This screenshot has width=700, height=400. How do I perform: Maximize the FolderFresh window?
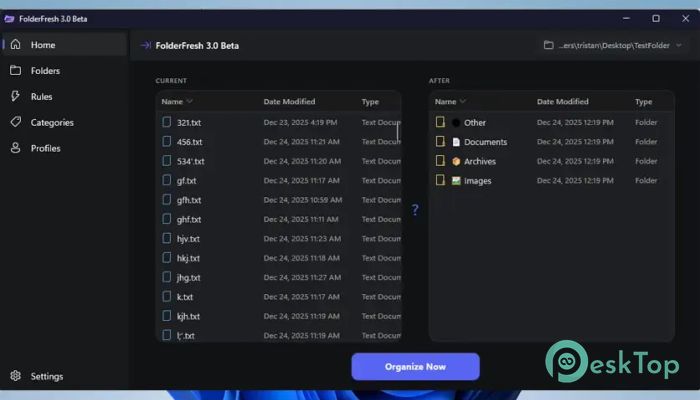coord(656,18)
